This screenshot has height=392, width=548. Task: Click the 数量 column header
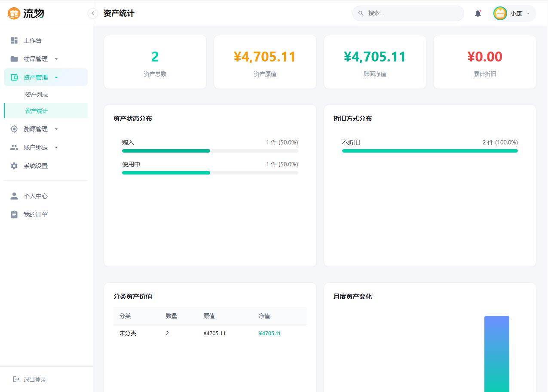(x=171, y=316)
